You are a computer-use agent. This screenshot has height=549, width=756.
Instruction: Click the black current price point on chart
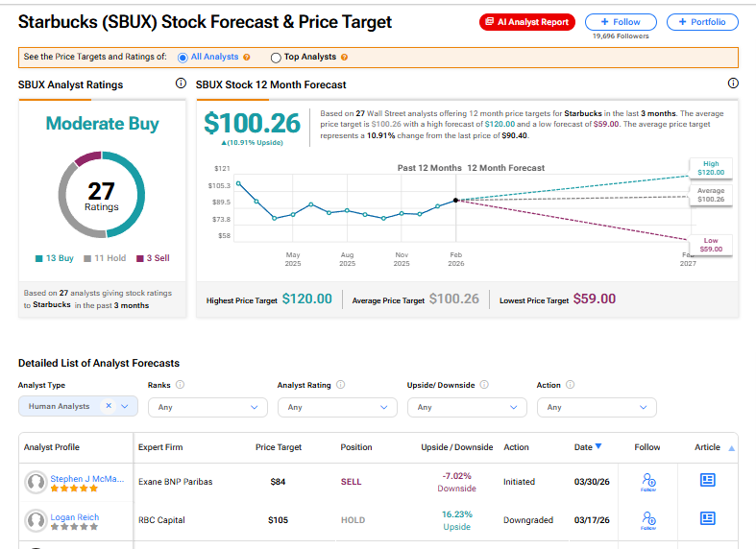coord(455,200)
